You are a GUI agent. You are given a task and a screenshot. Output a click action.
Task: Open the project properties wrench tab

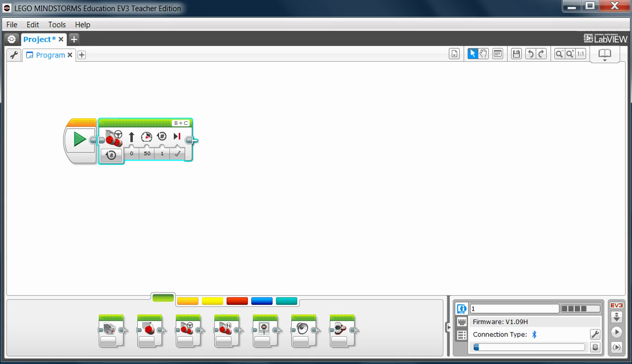click(x=14, y=55)
